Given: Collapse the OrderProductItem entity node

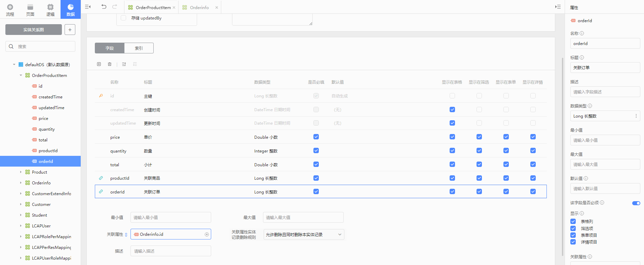Looking at the screenshot, I should (x=21, y=75).
